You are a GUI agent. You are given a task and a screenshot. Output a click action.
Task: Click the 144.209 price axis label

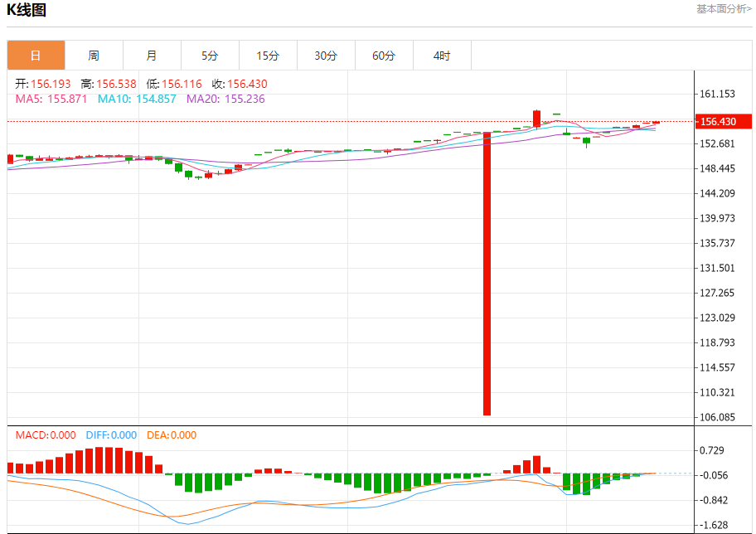[717, 193]
